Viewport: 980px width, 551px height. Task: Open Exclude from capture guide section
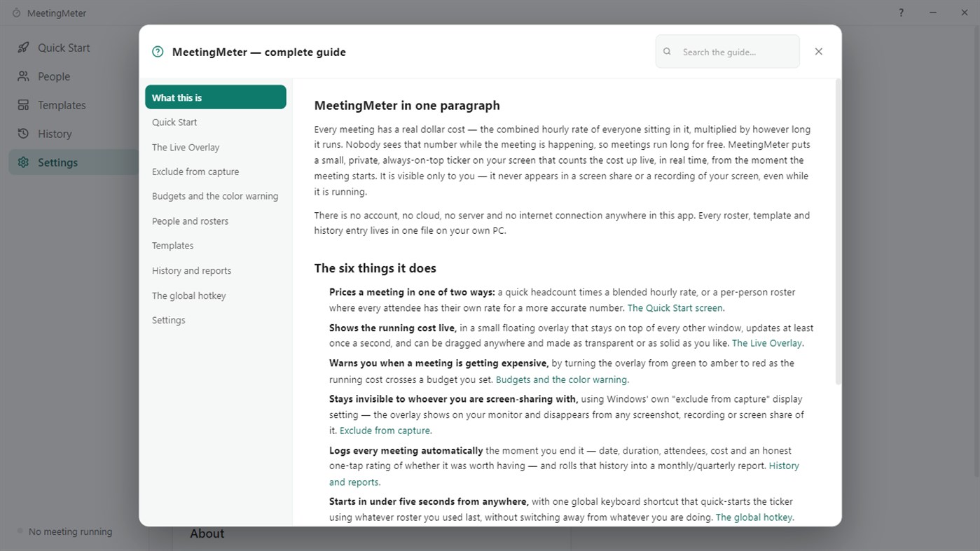tap(216, 172)
